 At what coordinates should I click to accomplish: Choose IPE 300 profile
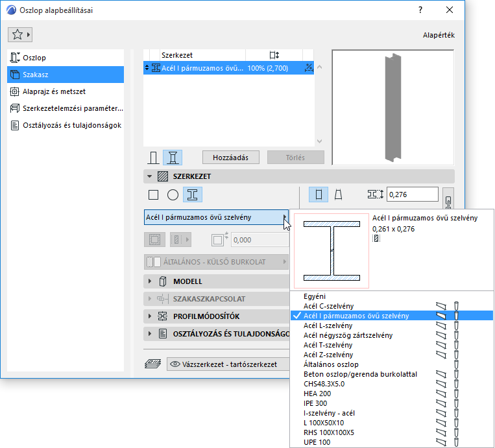coord(391,403)
